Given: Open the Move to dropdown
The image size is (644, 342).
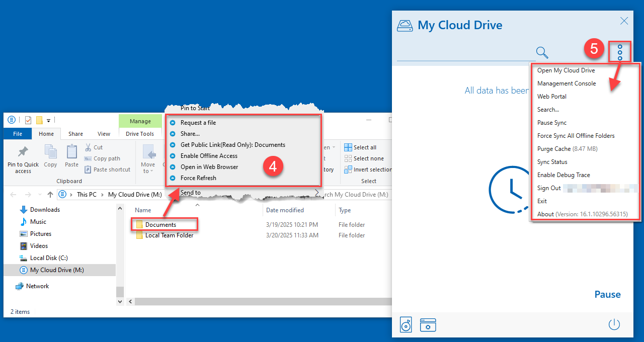Looking at the screenshot, I should point(148,160).
